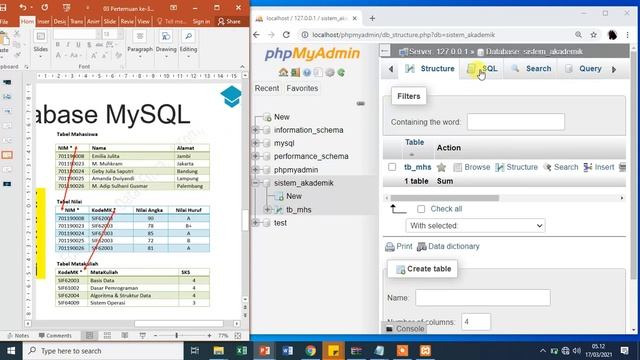Show more phpMyAdmin tabs with right arrow
This screenshot has width=640, height=360.
[613, 69]
